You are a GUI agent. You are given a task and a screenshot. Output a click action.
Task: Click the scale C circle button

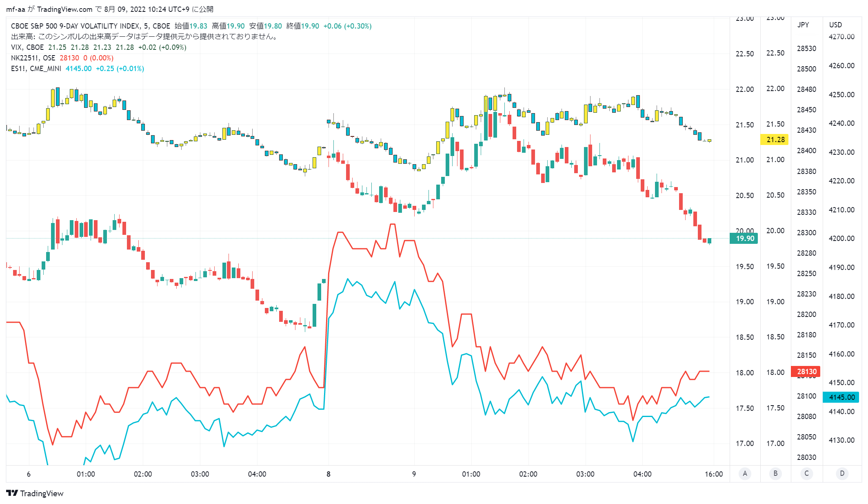tap(806, 473)
